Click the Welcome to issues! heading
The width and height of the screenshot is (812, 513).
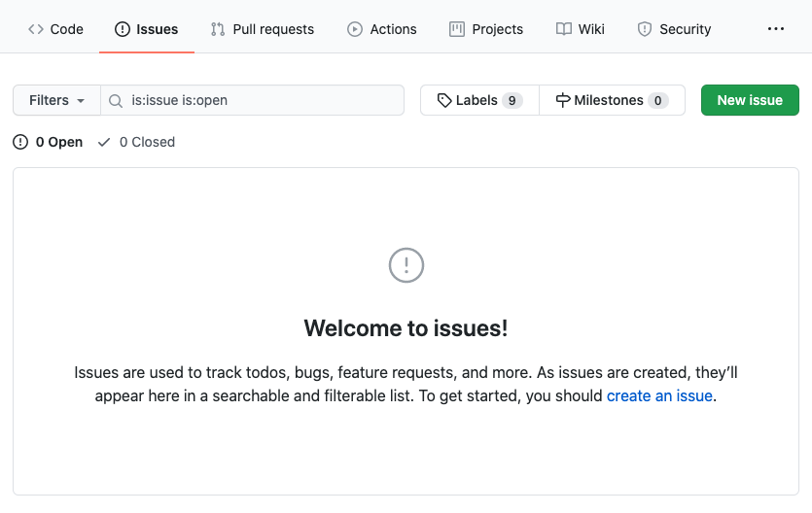[x=406, y=328]
